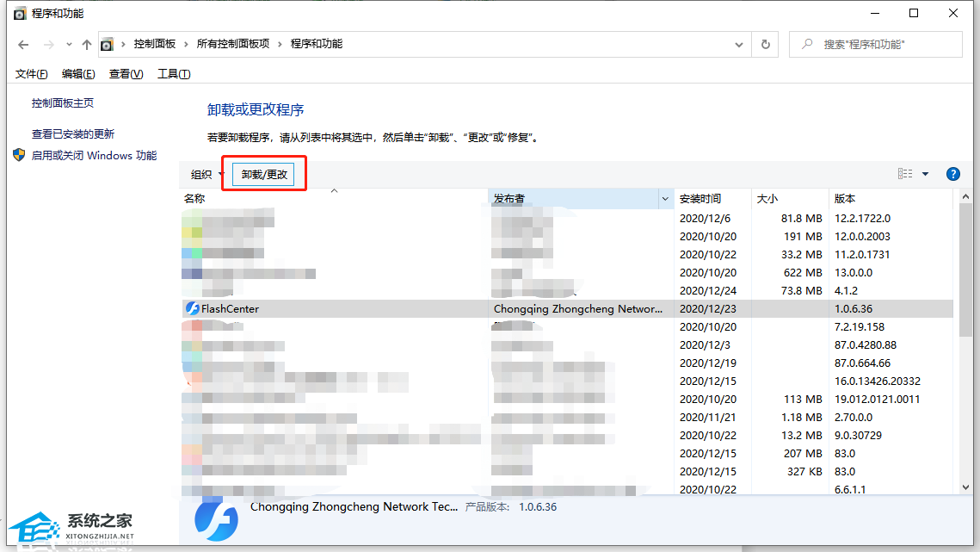Expand the address bar history dropdown
Image resolution: width=980 pixels, height=552 pixels.
click(739, 45)
